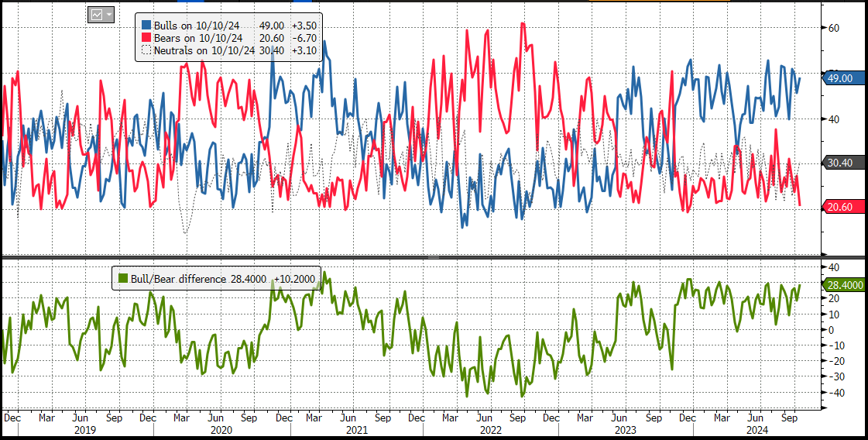Open the chart type dropdown arrow

tap(108, 15)
